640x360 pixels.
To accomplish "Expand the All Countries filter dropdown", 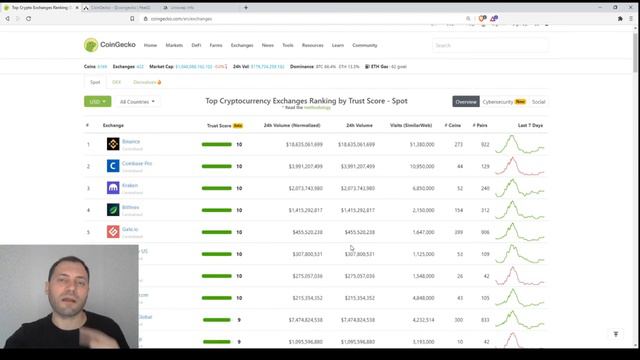I will [x=137, y=102].
